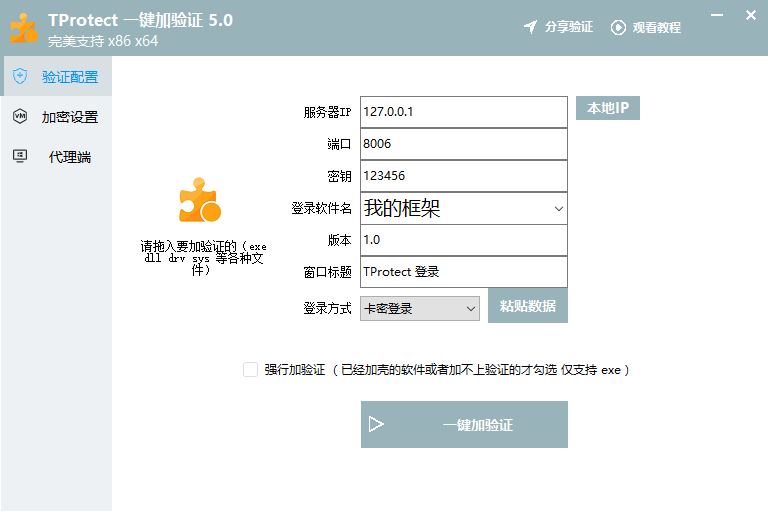Click the 端口 field showing 8006
768x512 pixels.
click(464, 144)
